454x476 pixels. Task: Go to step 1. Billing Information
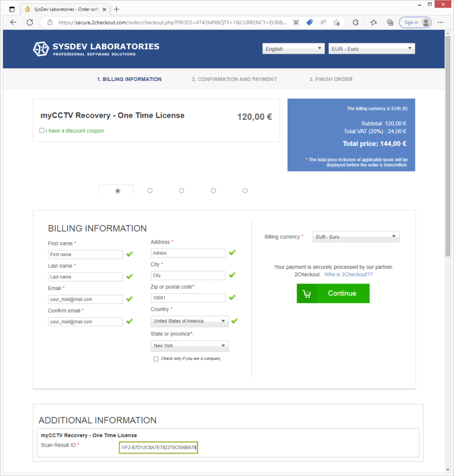tap(129, 79)
